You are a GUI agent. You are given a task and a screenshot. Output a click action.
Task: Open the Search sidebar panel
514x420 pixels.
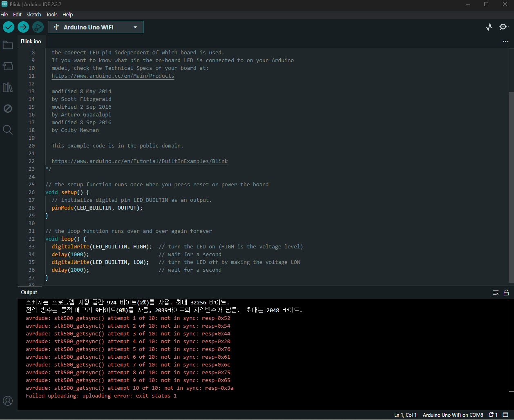[8, 130]
